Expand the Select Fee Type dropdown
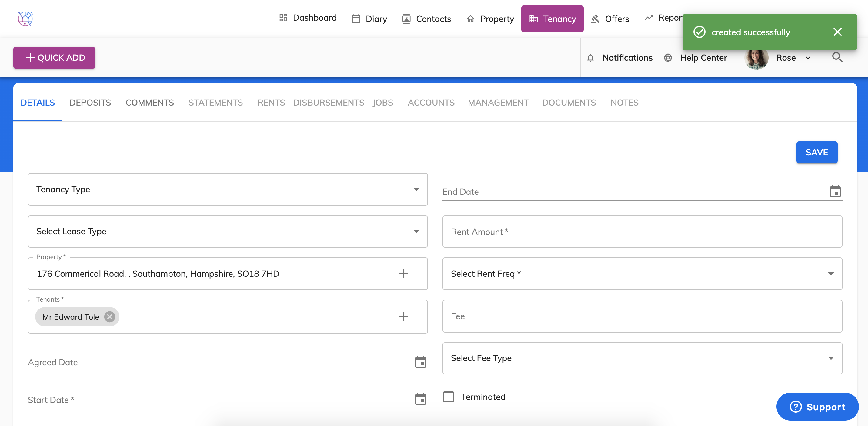 pos(831,358)
